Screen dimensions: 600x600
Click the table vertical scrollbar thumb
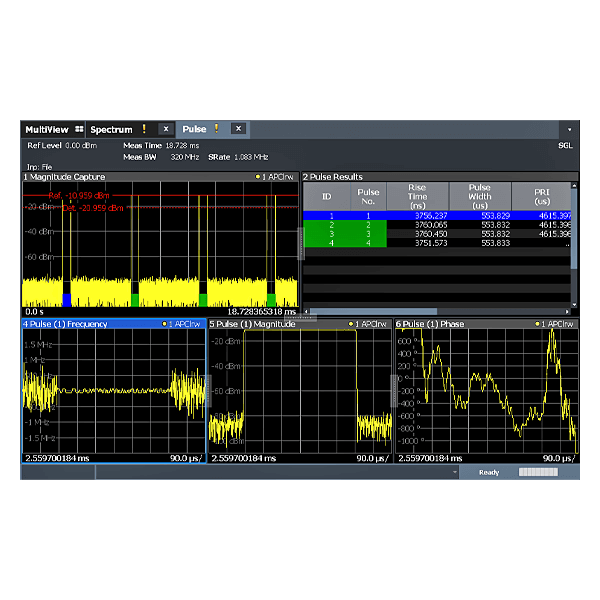(x=574, y=229)
